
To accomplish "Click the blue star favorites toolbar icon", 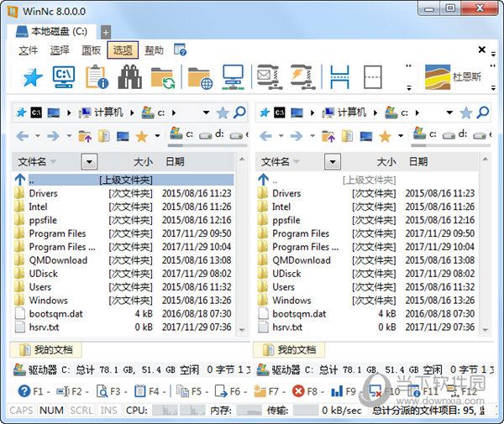I will [33, 77].
